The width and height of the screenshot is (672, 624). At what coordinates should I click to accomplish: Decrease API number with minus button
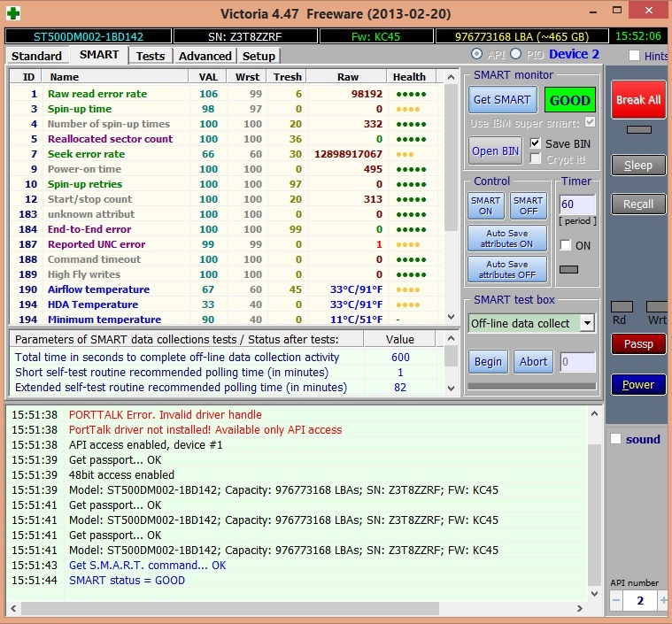[x=616, y=600]
